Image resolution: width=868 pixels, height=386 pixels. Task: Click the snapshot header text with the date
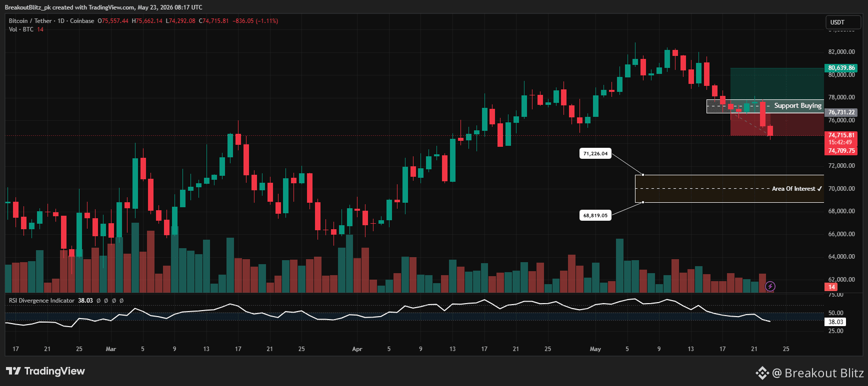click(103, 7)
